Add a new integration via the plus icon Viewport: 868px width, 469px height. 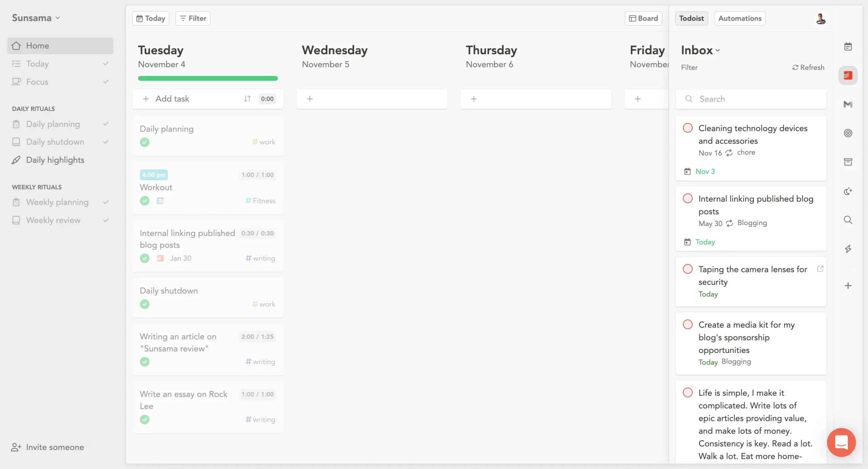pos(848,285)
